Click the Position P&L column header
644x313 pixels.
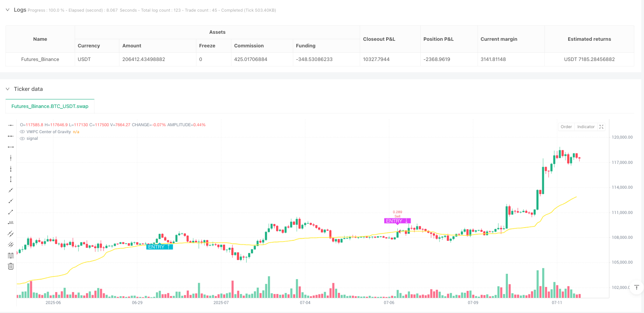(x=449, y=39)
